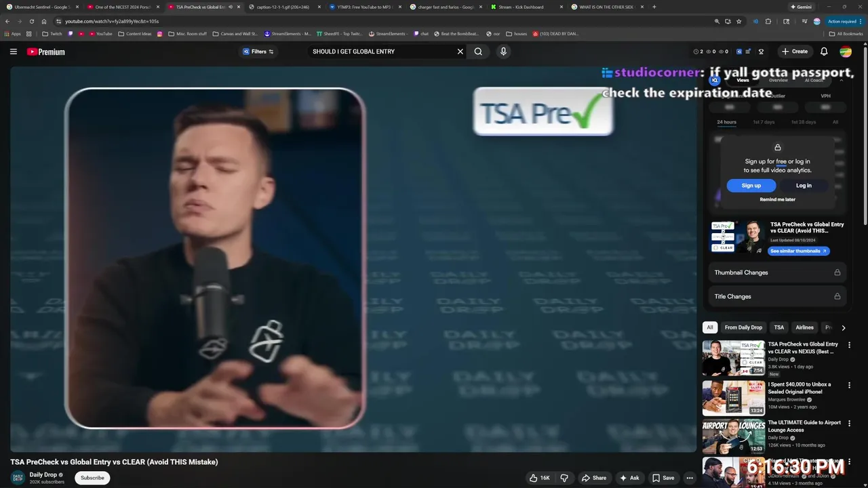Open more actions ellipsis under the video
The image size is (868, 488).
click(690, 478)
